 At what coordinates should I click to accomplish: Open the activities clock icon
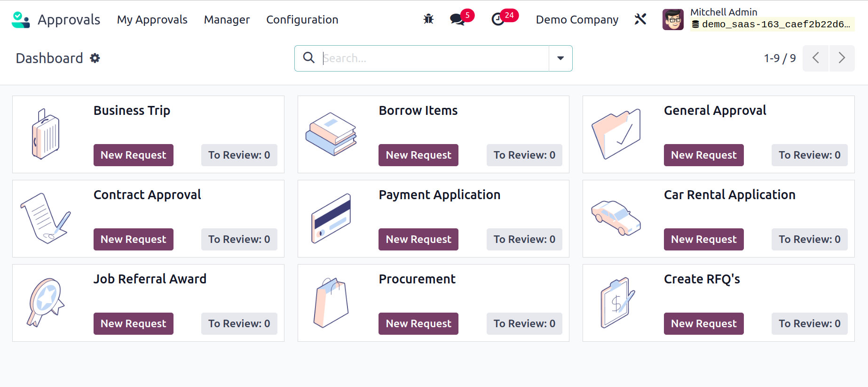click(x=498, y=19)
